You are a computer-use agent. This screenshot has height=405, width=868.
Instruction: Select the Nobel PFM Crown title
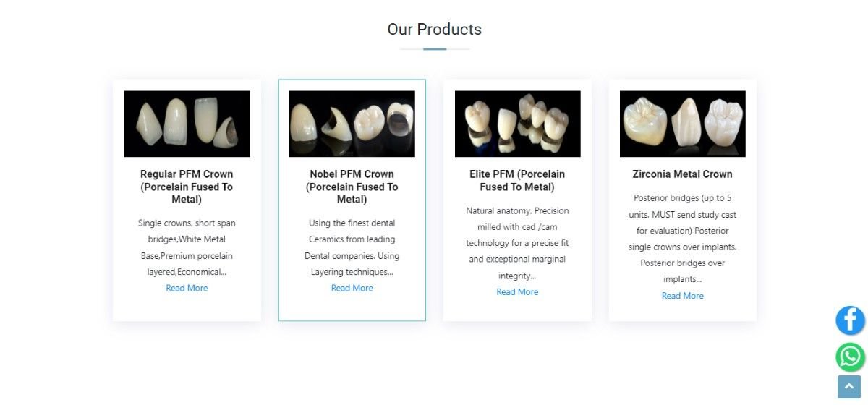352,187
